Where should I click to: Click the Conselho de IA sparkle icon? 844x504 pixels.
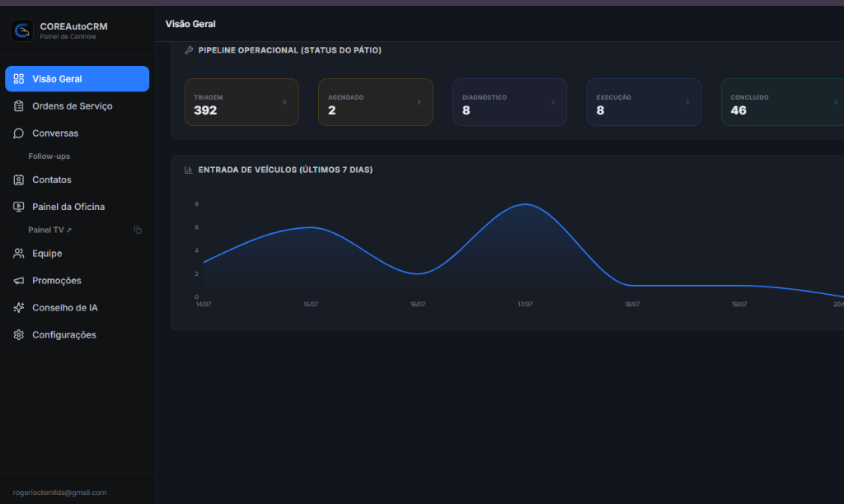(19, 308)
